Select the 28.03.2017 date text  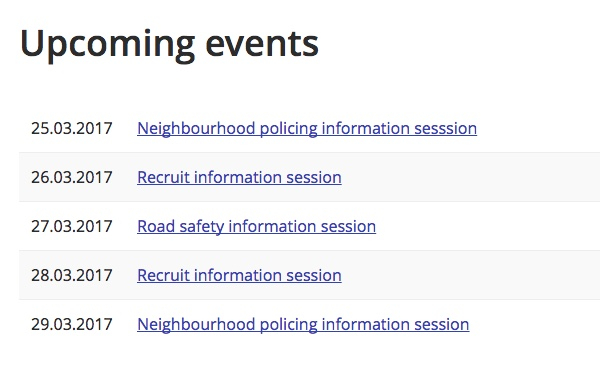click(x=72, y=276)
